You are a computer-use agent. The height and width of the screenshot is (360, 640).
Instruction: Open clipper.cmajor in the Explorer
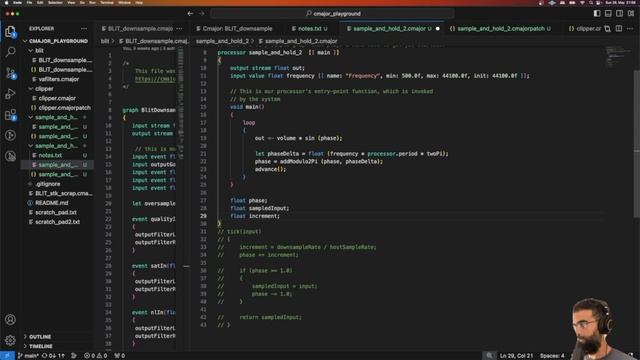(x=58, y=98)
